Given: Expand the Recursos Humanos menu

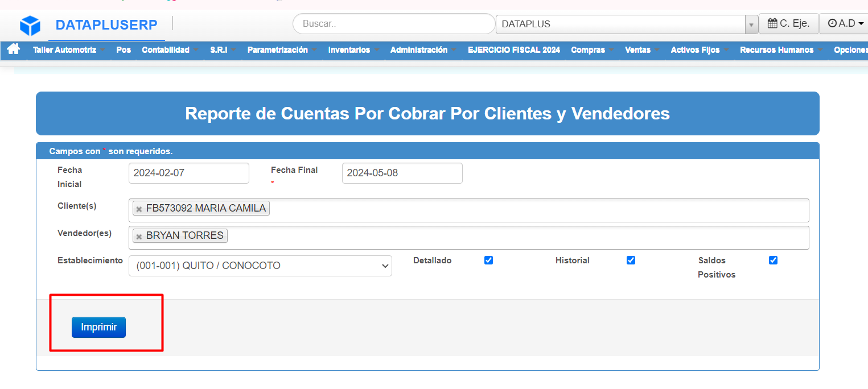Looking at the screenshot, I should click(781, 50).
